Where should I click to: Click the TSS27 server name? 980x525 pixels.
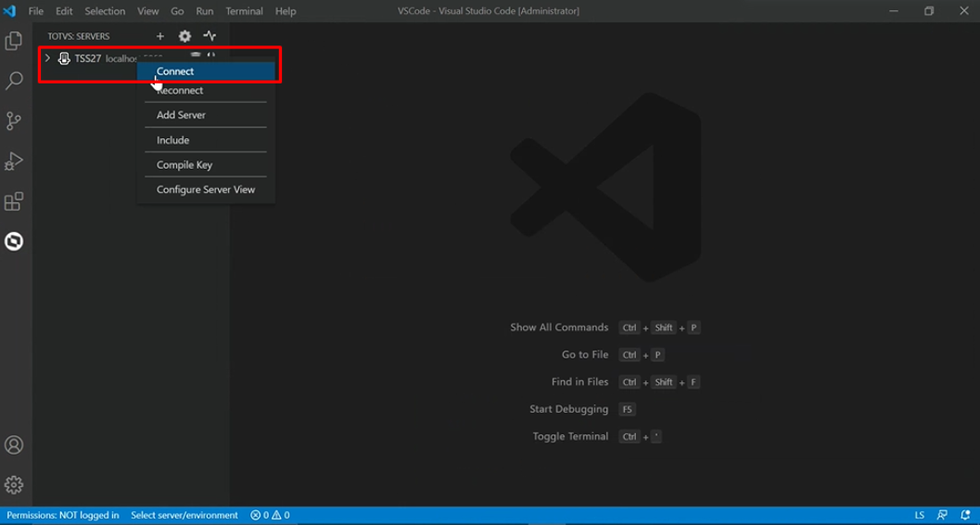point(87,58)
